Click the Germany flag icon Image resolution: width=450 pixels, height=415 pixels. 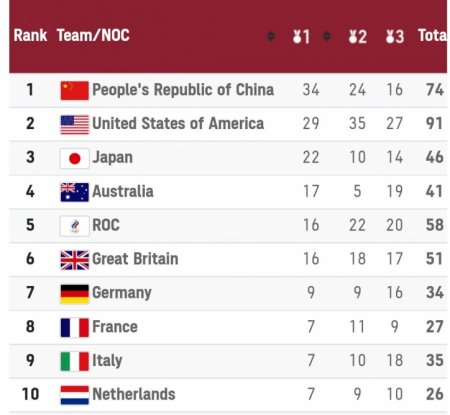pyautogui.click(x=75, y=294)
